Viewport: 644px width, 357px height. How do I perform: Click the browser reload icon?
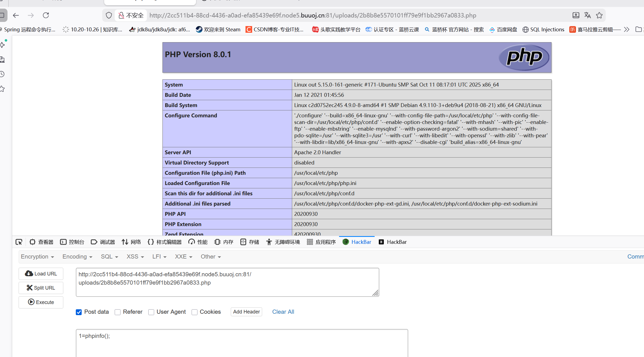46,15
